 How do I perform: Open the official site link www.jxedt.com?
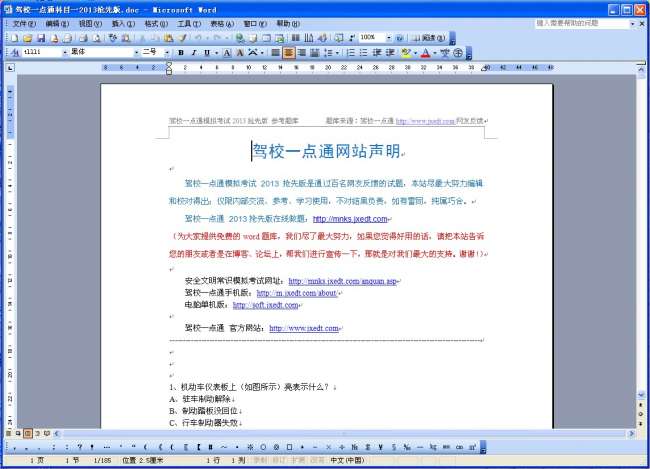[x=304, y=328]
